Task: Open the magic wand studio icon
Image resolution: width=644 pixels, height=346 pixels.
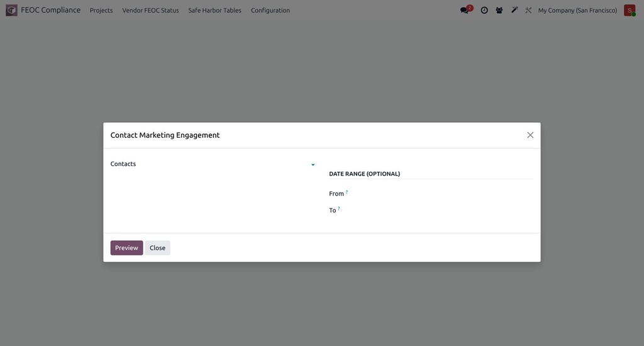Action: (x=514, y=10)
